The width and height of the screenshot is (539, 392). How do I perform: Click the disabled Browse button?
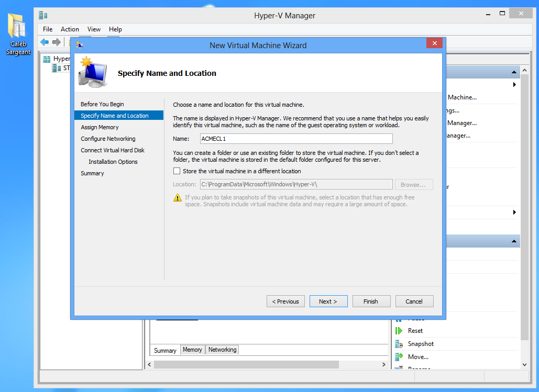(414, 185)
